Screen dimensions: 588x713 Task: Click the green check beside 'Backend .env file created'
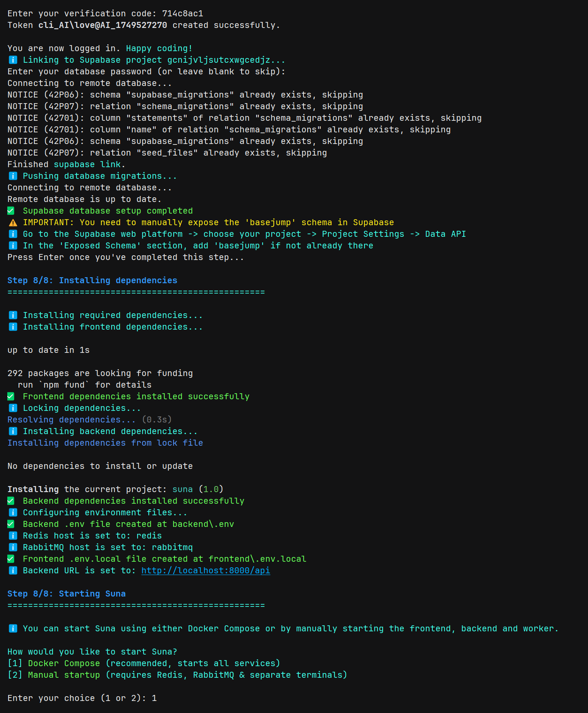[11, 524]
